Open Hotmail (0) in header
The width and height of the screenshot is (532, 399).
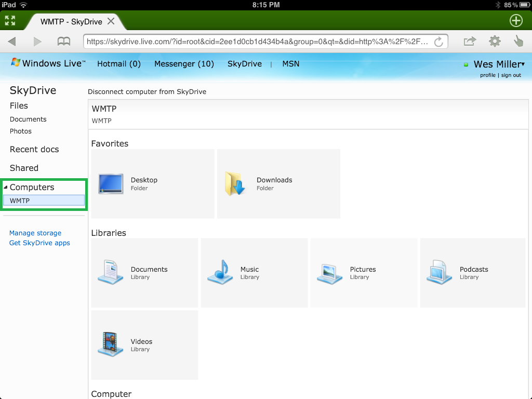(x=119, y=64)
